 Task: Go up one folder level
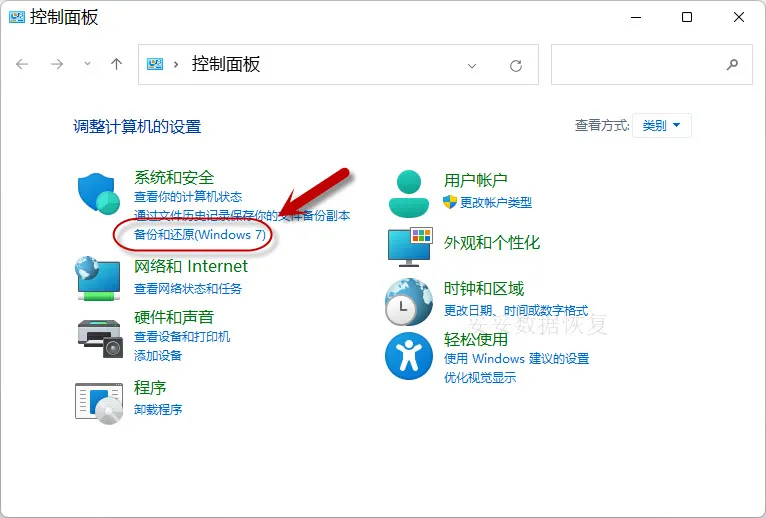(117, 65)
